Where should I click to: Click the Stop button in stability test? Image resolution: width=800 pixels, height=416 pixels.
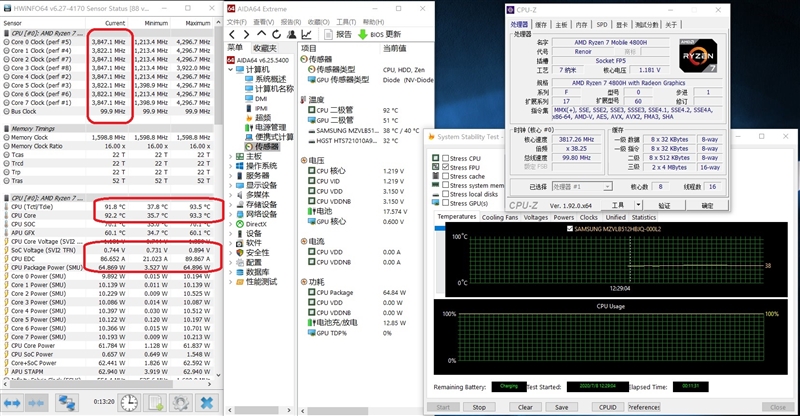tap(479, 407)
